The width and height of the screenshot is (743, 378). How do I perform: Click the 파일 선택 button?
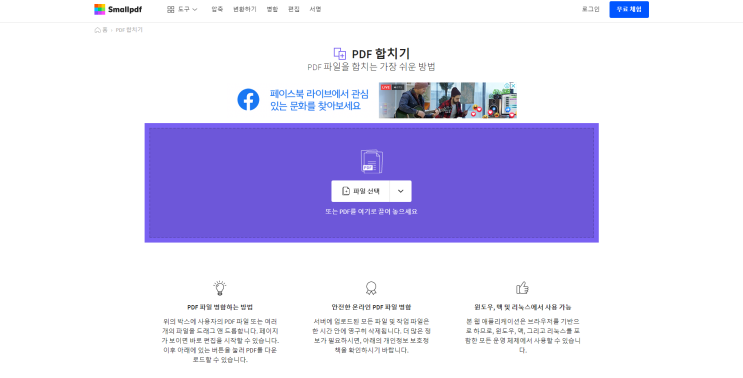coord(360,191)
